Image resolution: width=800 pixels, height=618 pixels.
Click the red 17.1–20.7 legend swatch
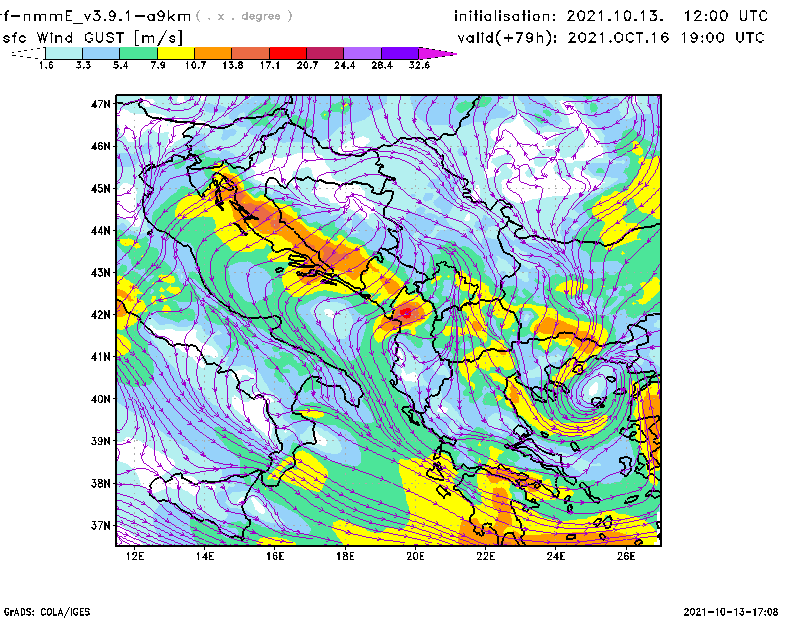click(288, 53)
